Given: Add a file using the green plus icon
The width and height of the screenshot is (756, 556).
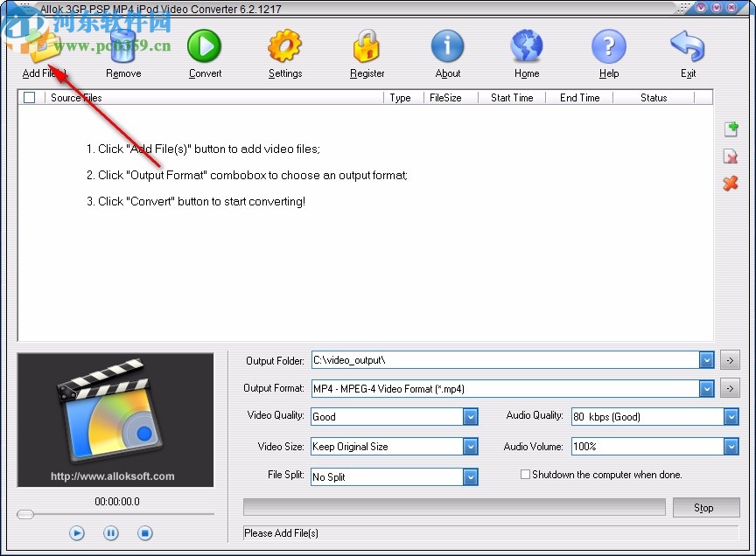Looking at the screenshot, I should coord(731,129).
